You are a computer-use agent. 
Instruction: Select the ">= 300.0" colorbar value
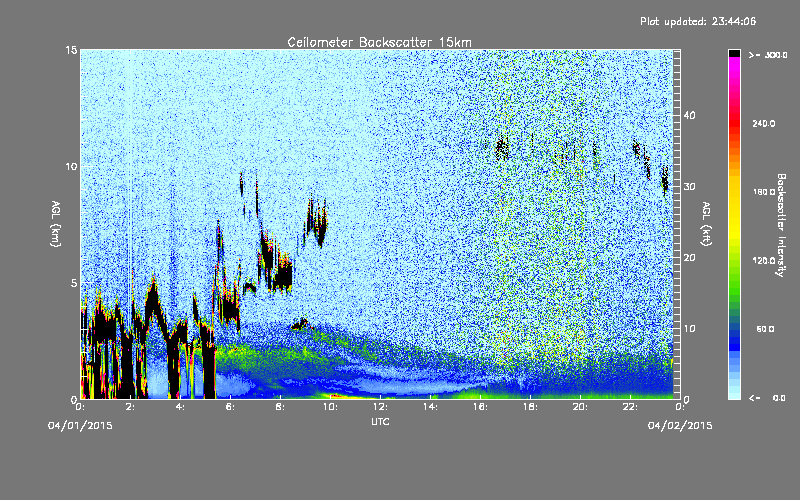pos(768,55)
